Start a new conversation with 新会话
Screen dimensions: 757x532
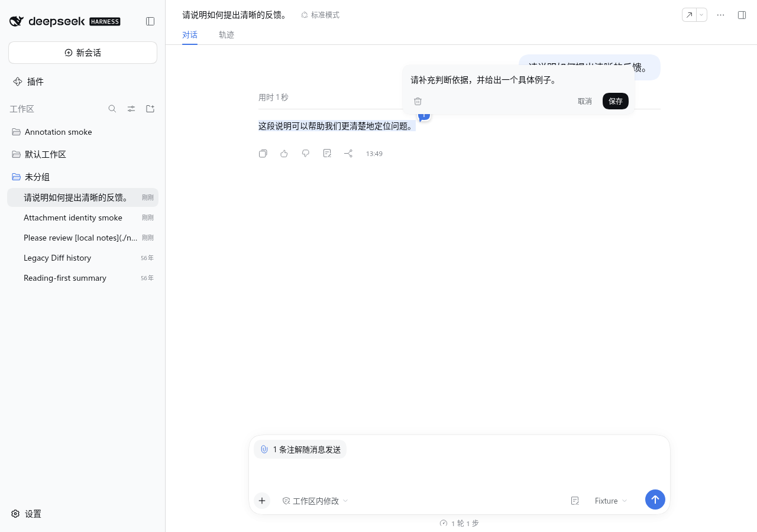pyautogui.click(x=83, y=53)
